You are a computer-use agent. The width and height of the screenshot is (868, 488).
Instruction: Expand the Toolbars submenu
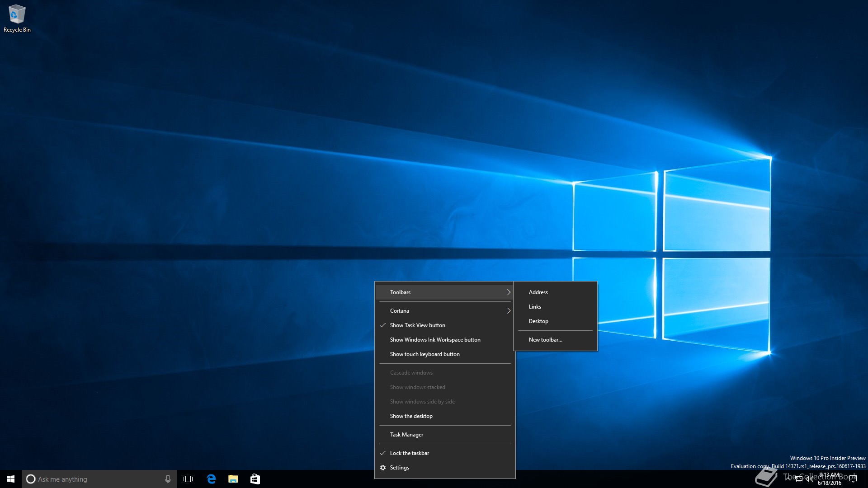(445, 292)
